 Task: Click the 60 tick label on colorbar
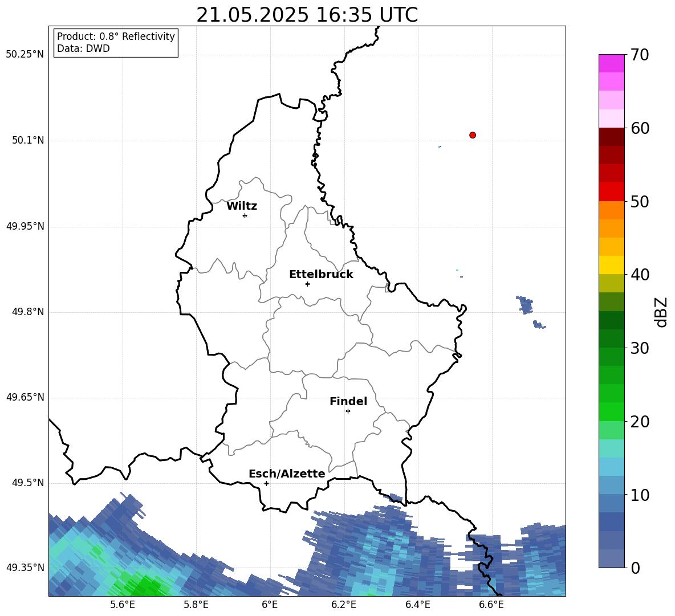[x=640, y=128]
